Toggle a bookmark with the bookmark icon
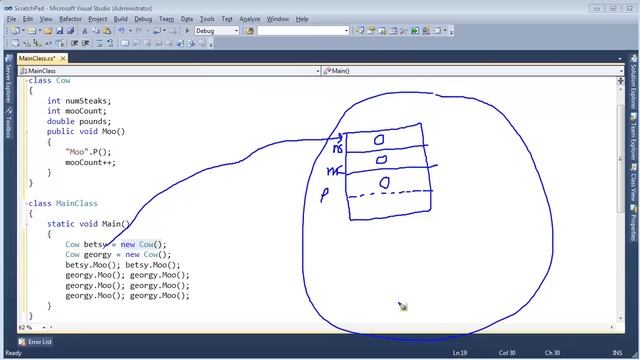 point(125,43)
